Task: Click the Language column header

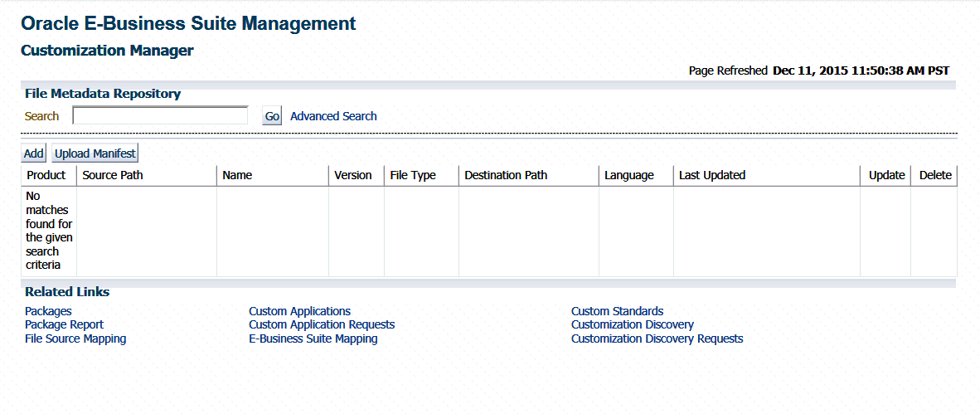Action: point(636,175)
